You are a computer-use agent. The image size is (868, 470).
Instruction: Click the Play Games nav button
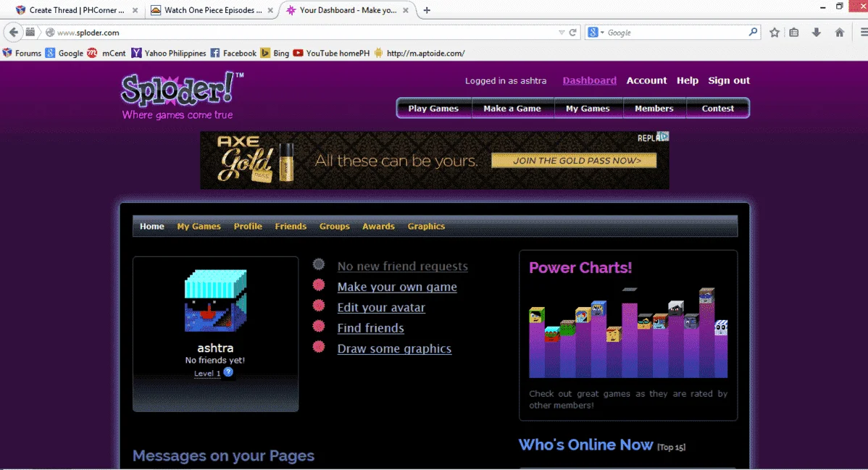[433, 109]
